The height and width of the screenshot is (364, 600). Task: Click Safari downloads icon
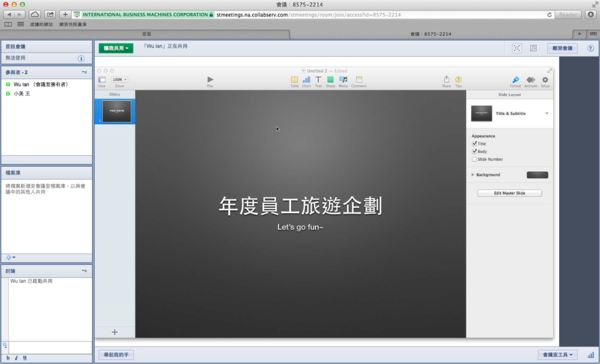(590, 15)
